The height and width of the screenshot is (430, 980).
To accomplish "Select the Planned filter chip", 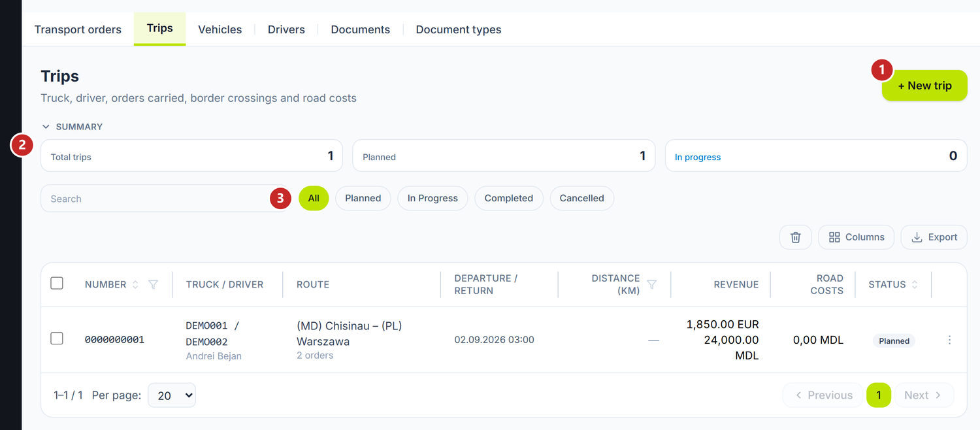I will tap(363, 198).
